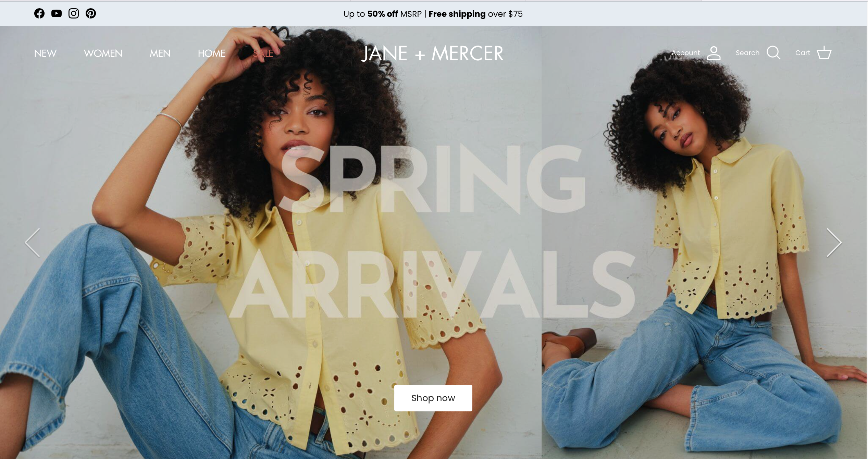Open the SALE menu item

tap(263, 53)
